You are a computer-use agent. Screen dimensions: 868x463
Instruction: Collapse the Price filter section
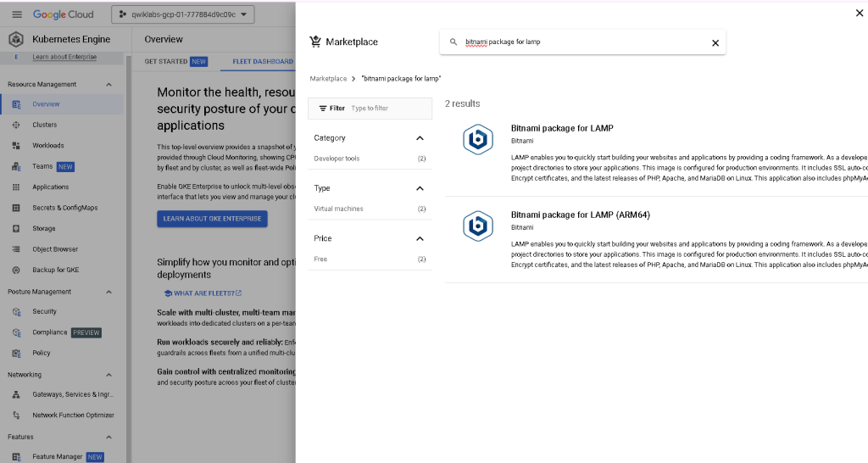tap(420, 238)
